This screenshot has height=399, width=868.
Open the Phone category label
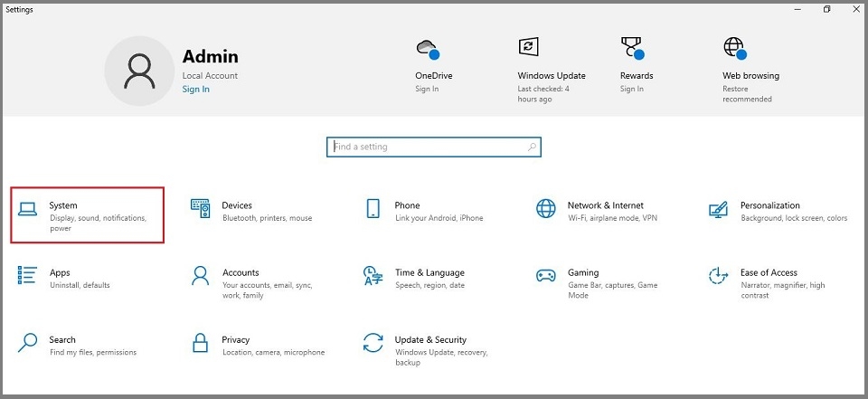point(408,205)
